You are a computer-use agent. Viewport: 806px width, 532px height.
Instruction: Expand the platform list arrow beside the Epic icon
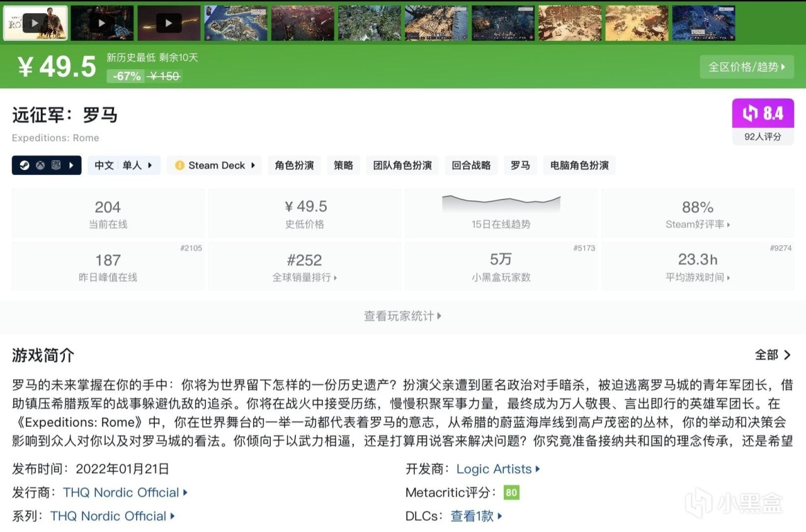tap(71, 166)
